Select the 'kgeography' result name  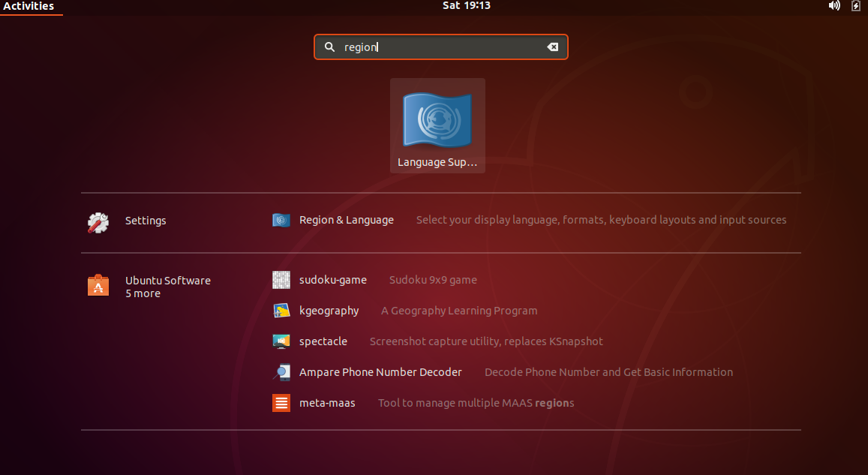329,311
